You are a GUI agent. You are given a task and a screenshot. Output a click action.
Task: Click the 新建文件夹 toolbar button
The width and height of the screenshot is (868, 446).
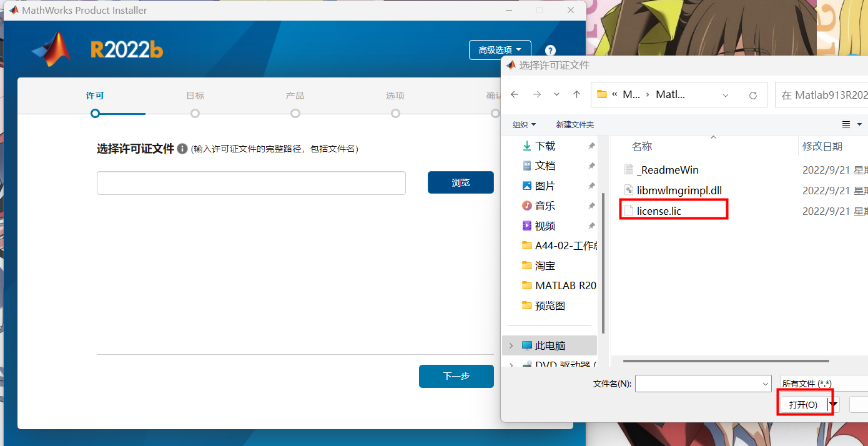pos(575,124)
